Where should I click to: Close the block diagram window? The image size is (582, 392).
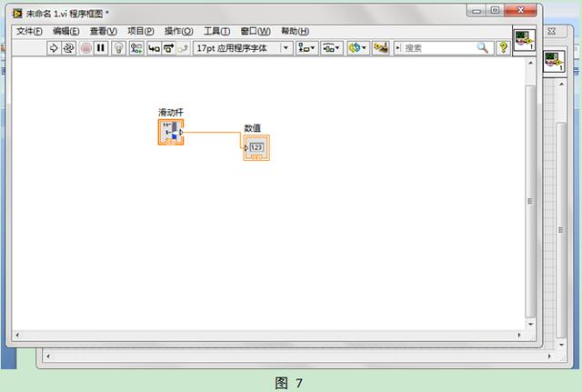(x=520, y=10)
